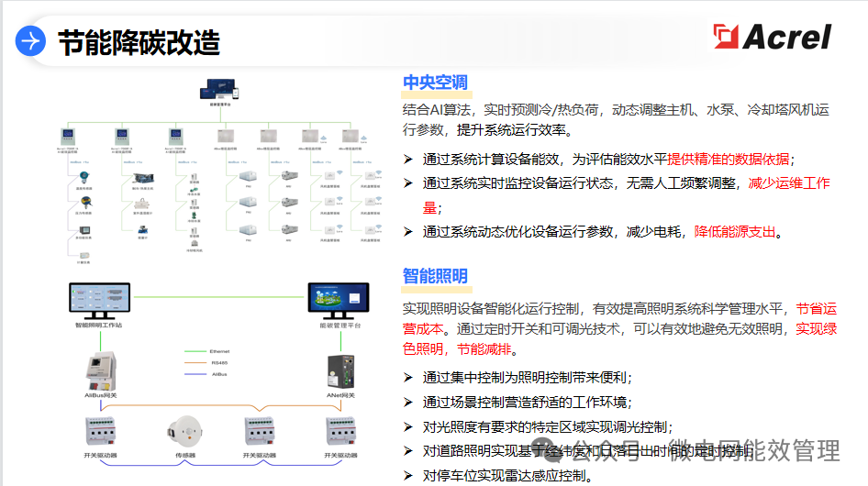
Task: Click the blue temperature sensor device icon
Action: point(84,177)
